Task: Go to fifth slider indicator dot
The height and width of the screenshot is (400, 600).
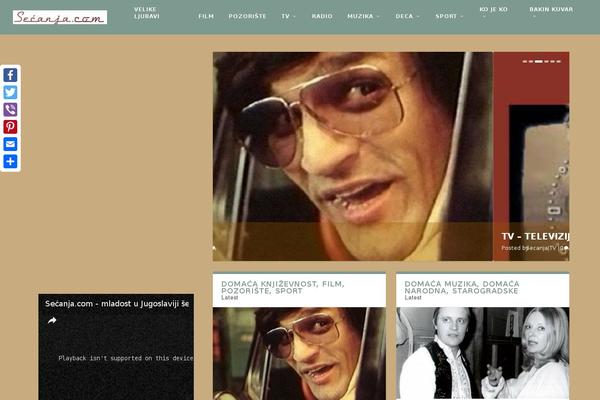Action: click(x=553, y=61)
